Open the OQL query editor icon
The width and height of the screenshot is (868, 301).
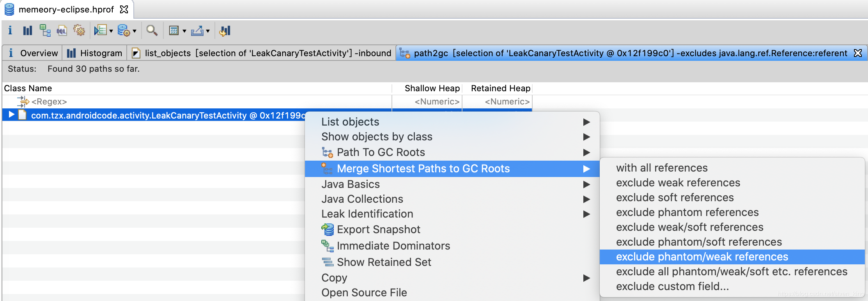point(62,30)
